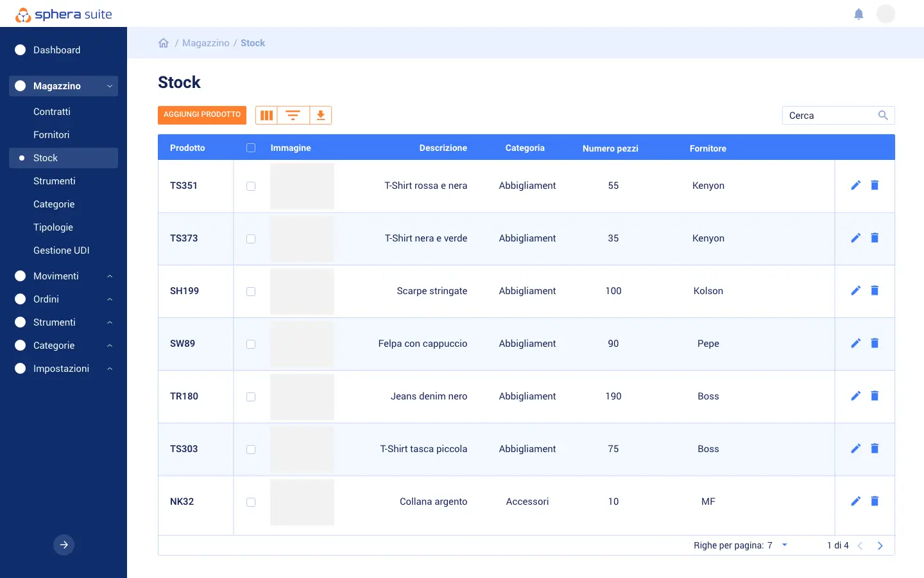
Task: Expand the top-level Strumenti menu chevron
Action: point(110,322)
